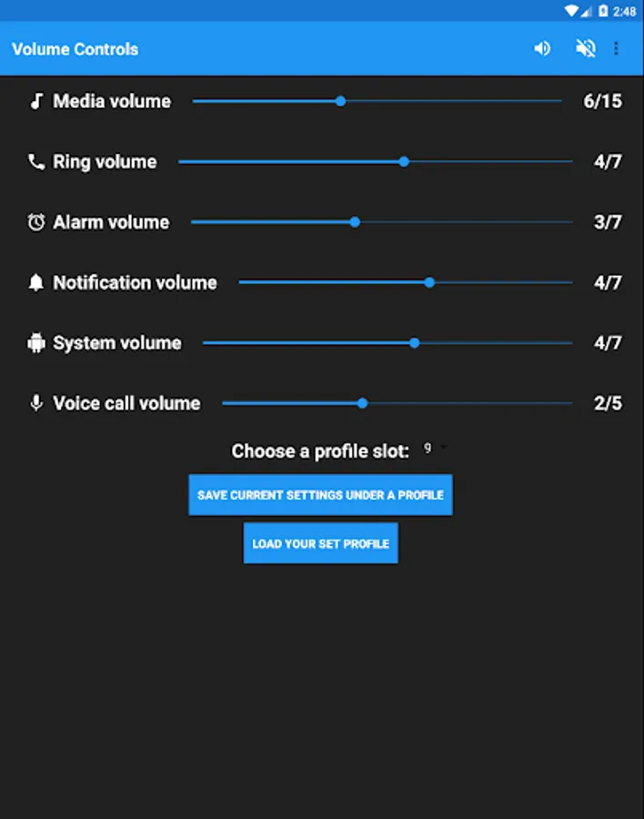Click the Notification volume slider handle
The image size is (644, 819).
(429, 283)
